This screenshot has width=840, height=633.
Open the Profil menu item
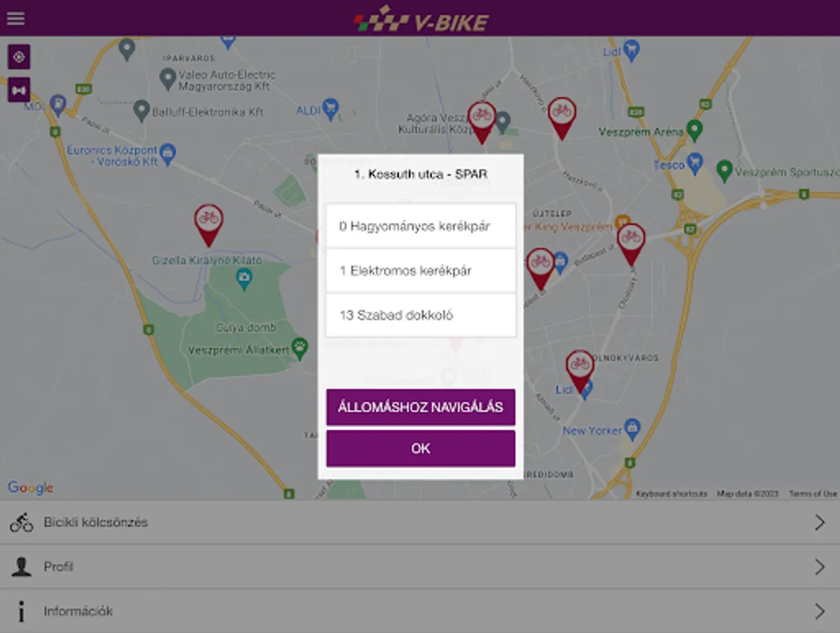coord(420,567)
